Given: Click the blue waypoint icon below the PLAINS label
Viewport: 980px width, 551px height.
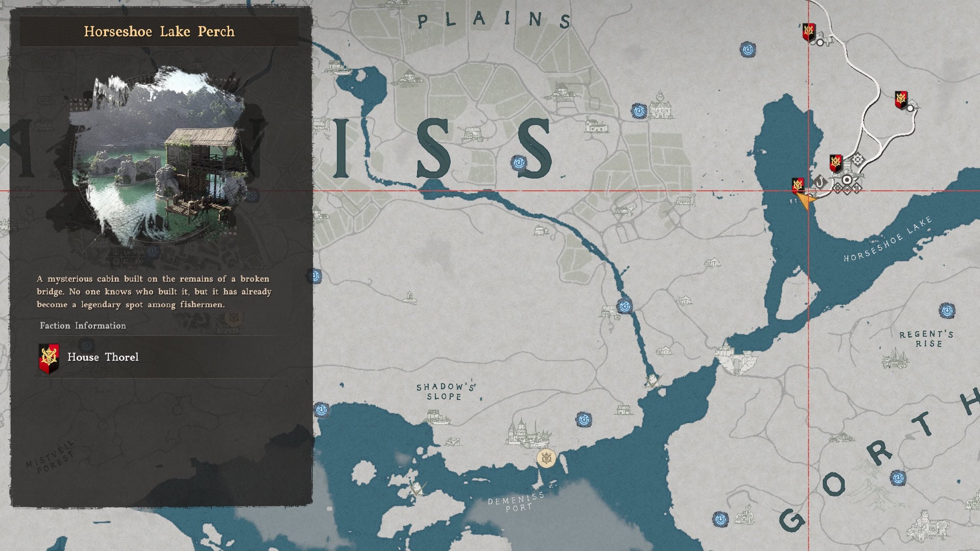Looking at the screenshot, I should point(640,111).
